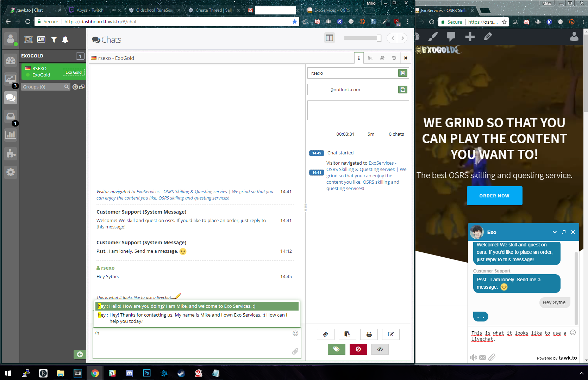This screenshot has width=588, height=380.
Task: Go to next chat arrow
Action: [x=402, y=38]
